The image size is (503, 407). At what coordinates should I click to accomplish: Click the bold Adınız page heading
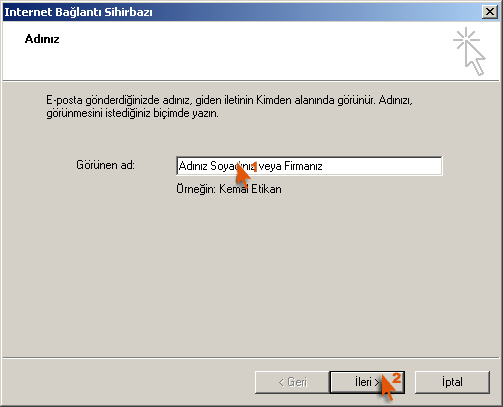[x=42, y=39]
